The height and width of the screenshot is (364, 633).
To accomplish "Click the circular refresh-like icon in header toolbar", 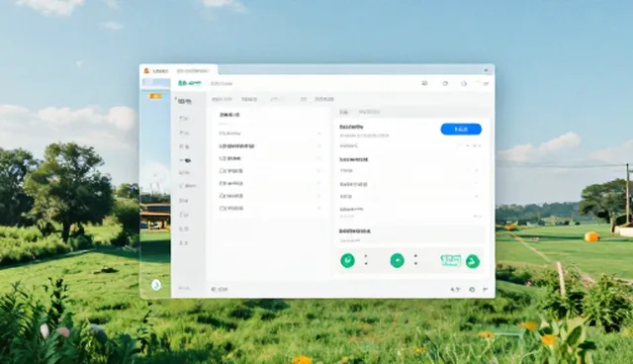I will click(x=445, y=83).
